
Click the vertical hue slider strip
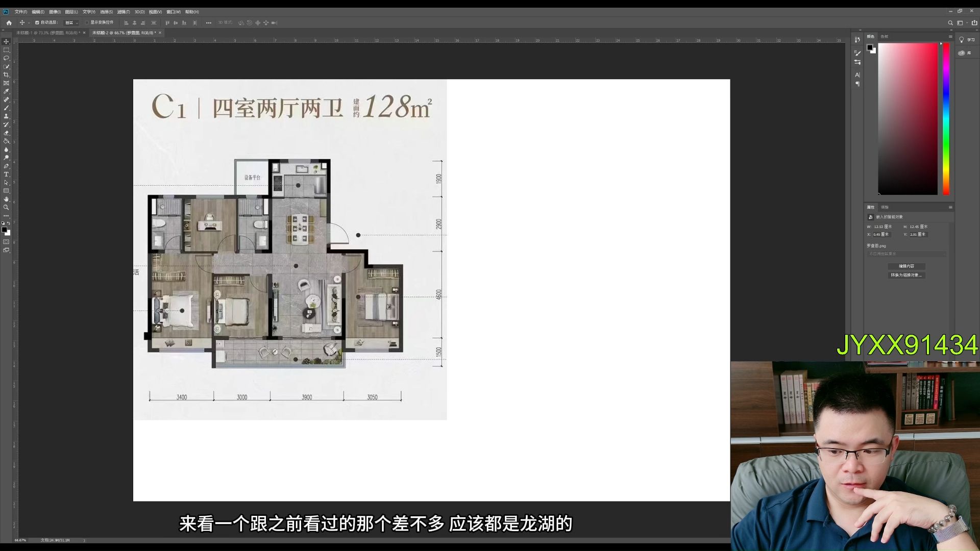point(946,118)
